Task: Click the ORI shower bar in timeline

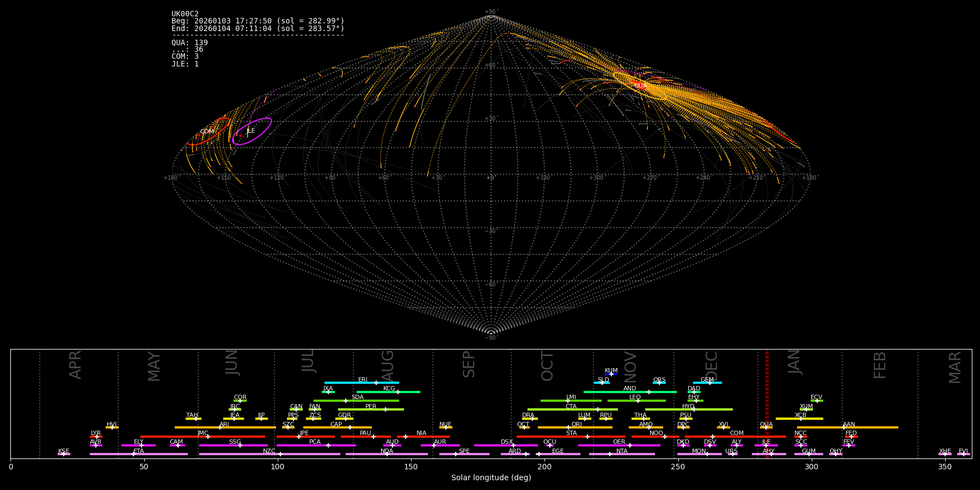Action: click(x=575, y=427)
